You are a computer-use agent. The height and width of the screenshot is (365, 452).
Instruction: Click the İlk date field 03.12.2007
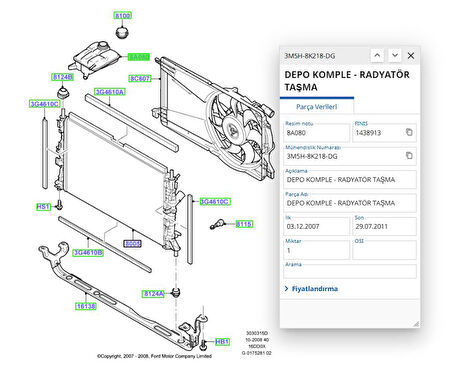(x=317, y=226)
